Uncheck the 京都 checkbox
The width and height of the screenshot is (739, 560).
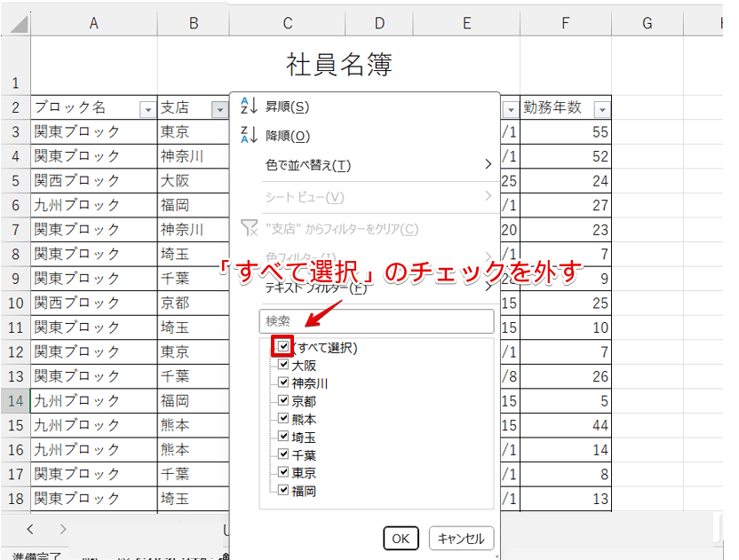[283, 400]
